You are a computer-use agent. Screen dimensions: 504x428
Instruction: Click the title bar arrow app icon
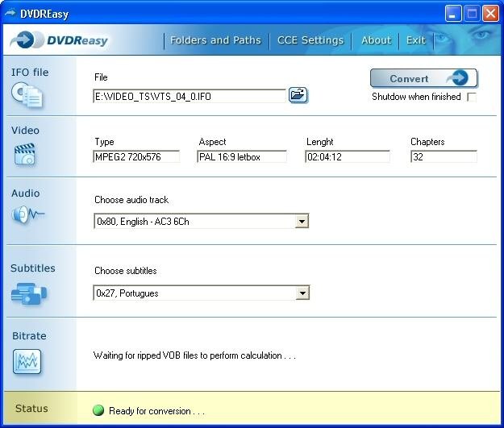tap(10, 14)
